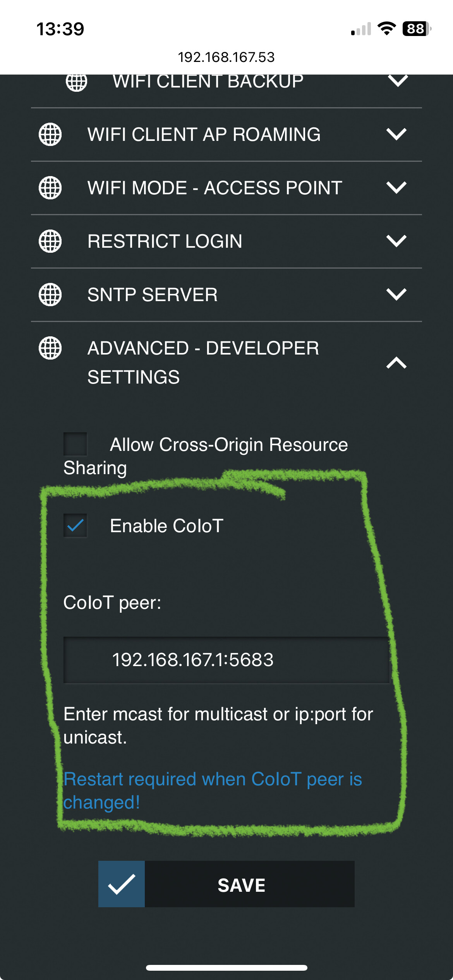
Task: Tap the 13:39 clock in status bar
Action: (x=60, y=29)
